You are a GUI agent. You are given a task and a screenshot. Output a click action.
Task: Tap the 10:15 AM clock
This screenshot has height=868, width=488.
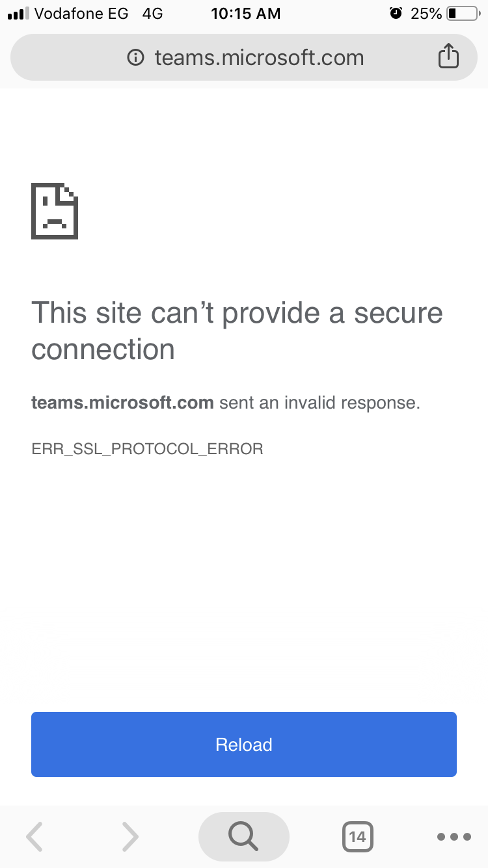pyautogui.click(x=246, y=13)
